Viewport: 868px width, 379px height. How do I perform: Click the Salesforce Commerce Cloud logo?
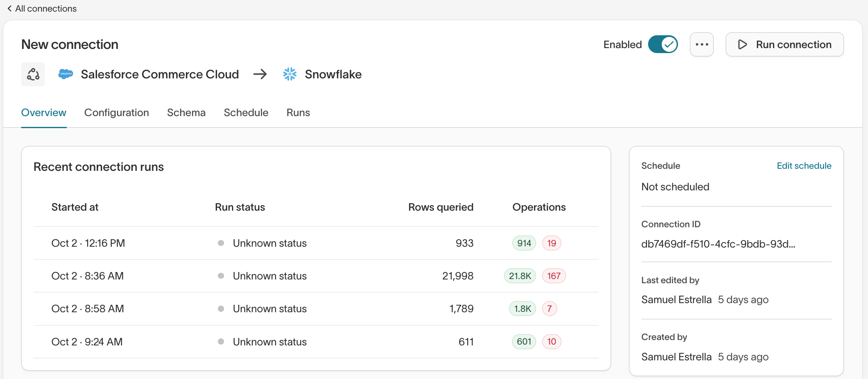click(x=66, y=74)
